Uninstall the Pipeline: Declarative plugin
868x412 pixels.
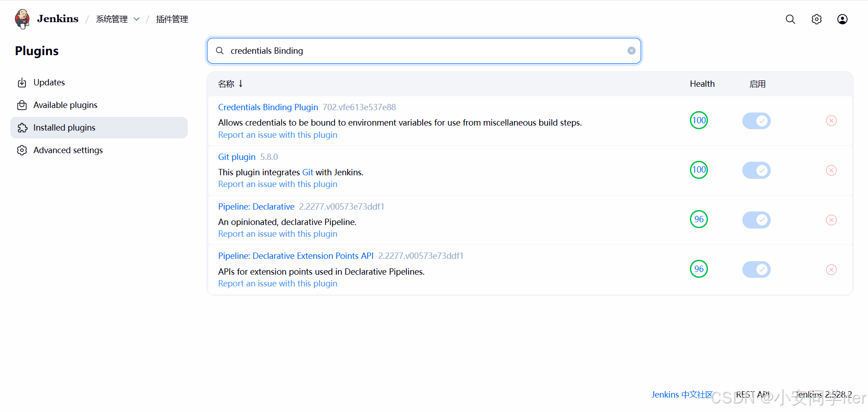coord(831,220)
